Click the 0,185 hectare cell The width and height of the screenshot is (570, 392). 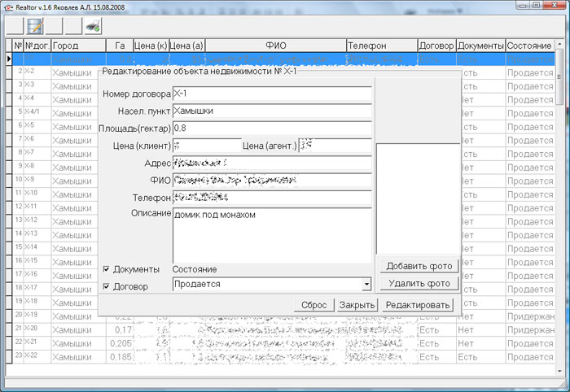121,357
